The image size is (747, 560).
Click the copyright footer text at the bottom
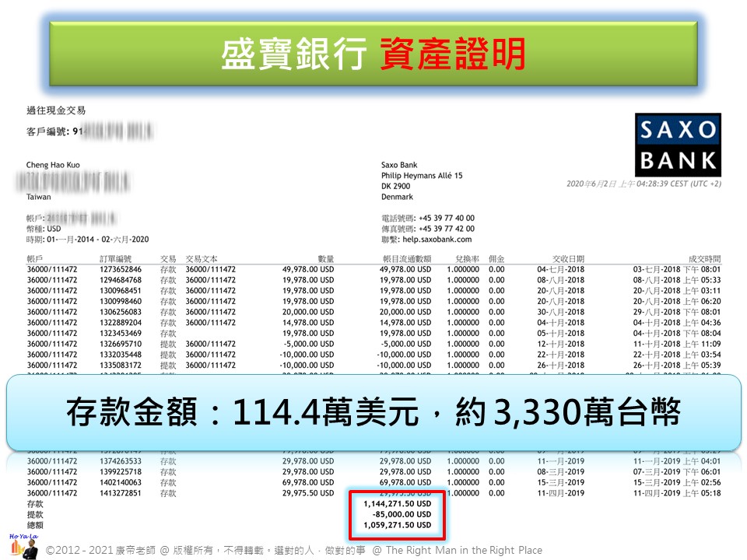pyautogui.click(x=294, y=550)
